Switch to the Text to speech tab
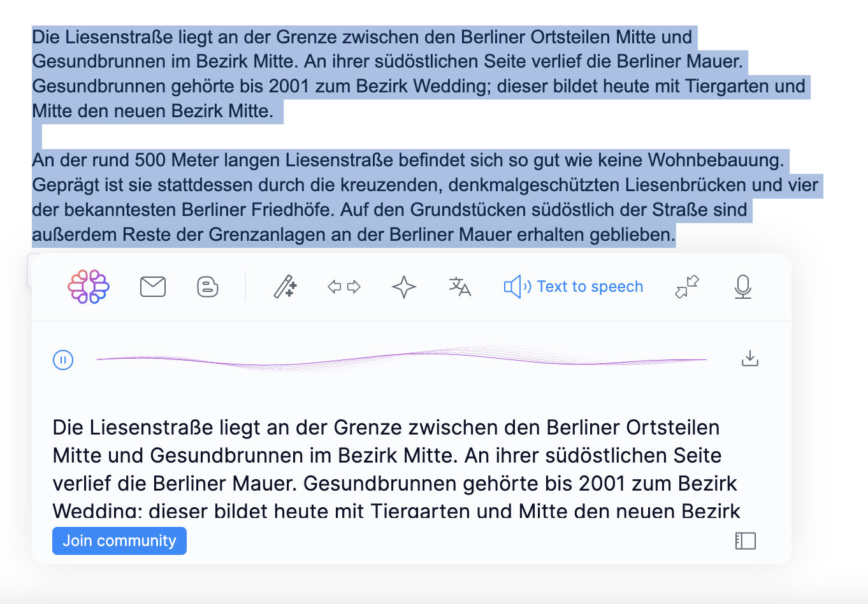 [590, 286]
